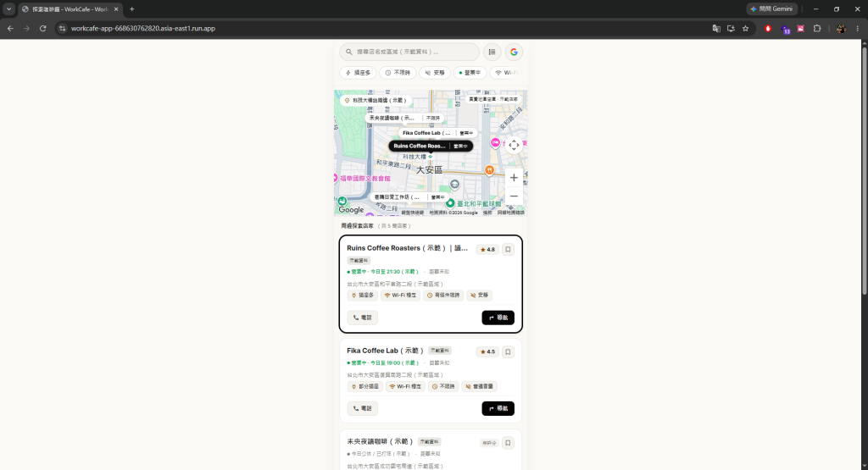Open the Chrome three-dot menu
868x470 pixels.
[858, 28]
